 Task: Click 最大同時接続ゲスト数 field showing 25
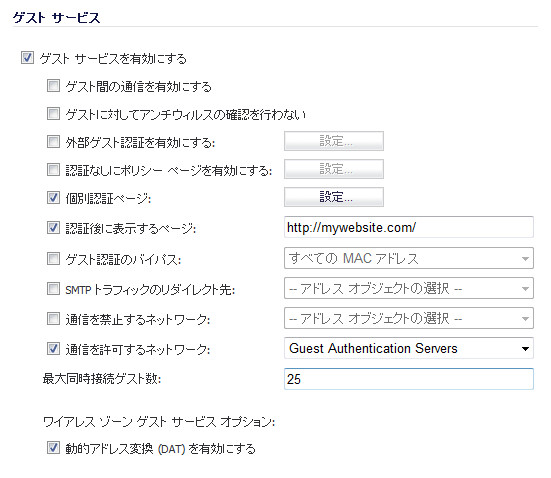click(409, 379)
